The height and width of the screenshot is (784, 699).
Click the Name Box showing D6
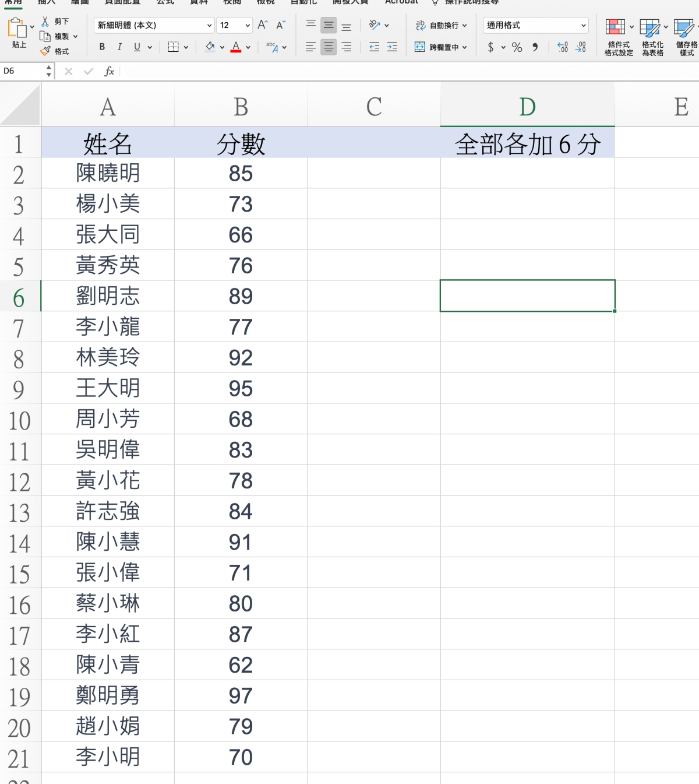click(x=22, y=71)
